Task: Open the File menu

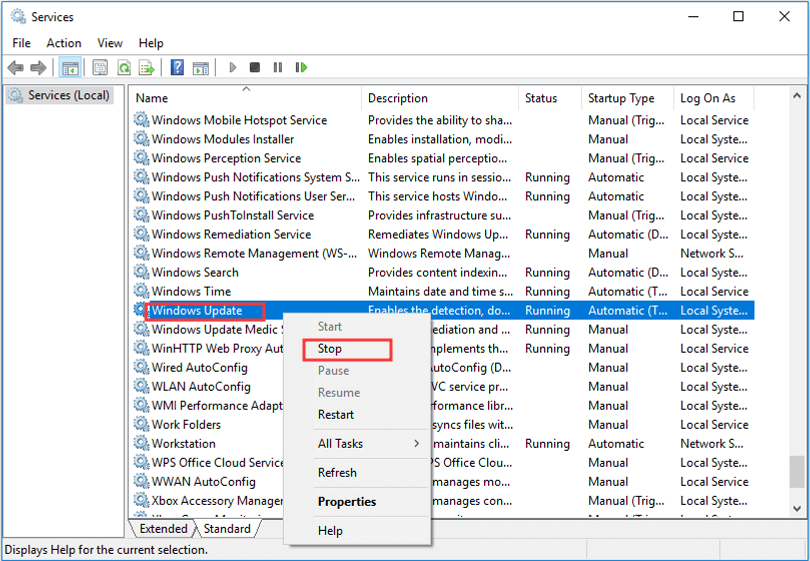Action: (21, 43)
